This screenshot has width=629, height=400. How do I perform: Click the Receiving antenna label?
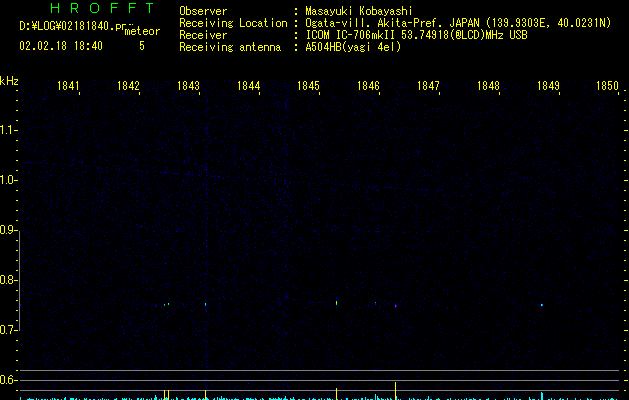[x=230, y=47]
